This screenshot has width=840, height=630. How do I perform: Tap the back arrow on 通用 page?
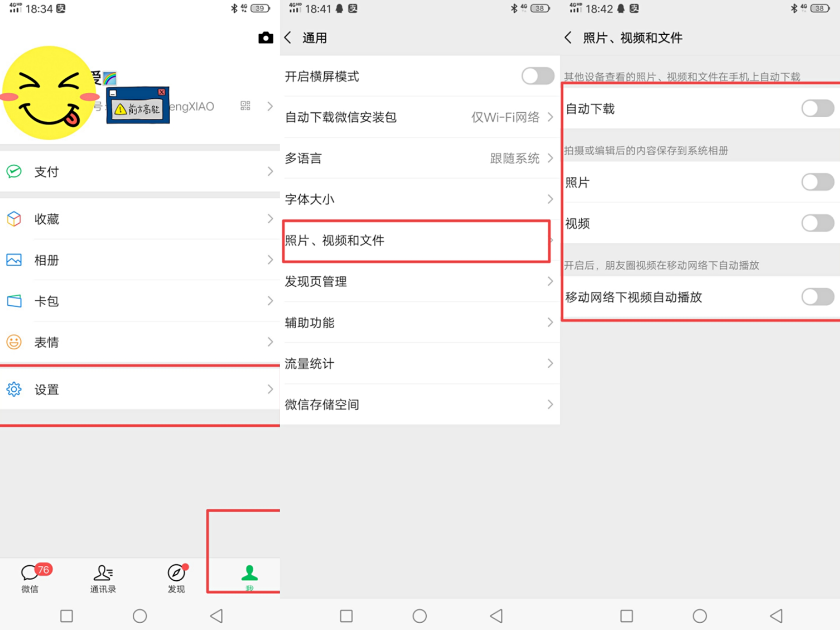coord(288,37)
